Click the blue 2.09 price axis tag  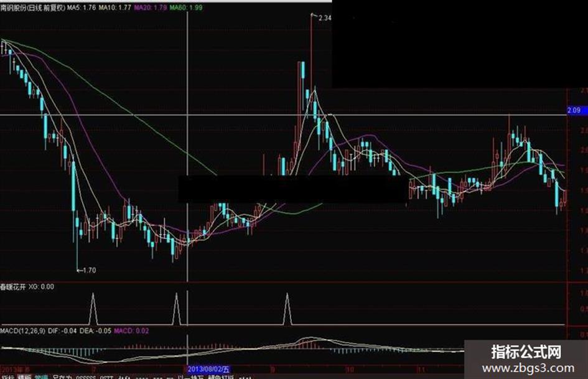pos(574,110)
